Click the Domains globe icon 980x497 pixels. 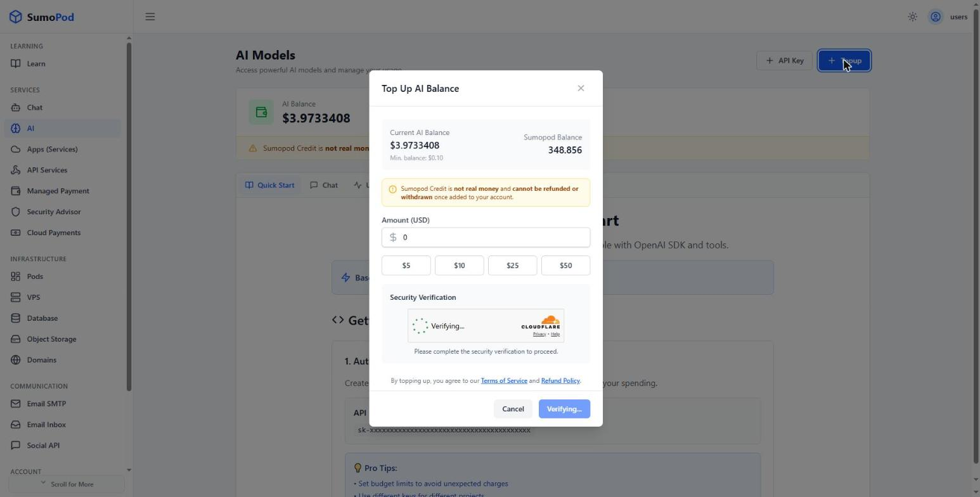pyautogui.click(x=16, y=361)
